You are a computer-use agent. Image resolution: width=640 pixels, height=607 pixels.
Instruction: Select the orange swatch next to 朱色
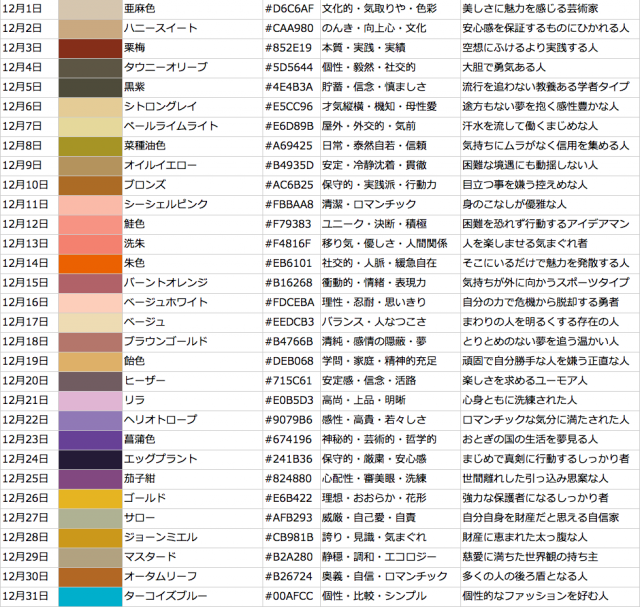(x=90, y=263)
